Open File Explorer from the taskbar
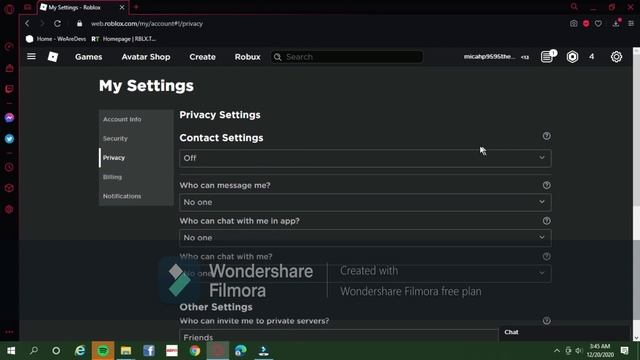 [126, 350]
